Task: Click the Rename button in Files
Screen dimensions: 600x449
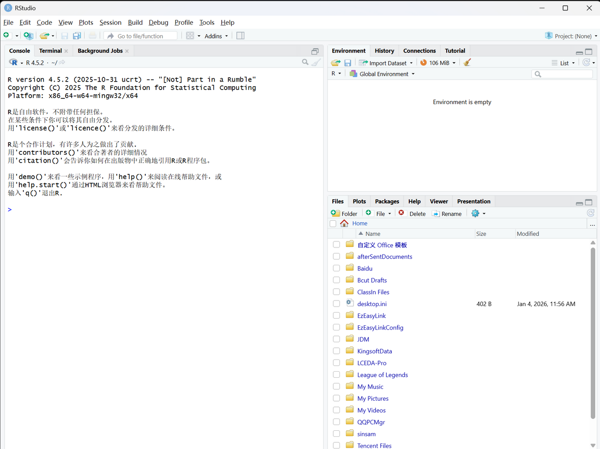Action: tap(447, 214)
